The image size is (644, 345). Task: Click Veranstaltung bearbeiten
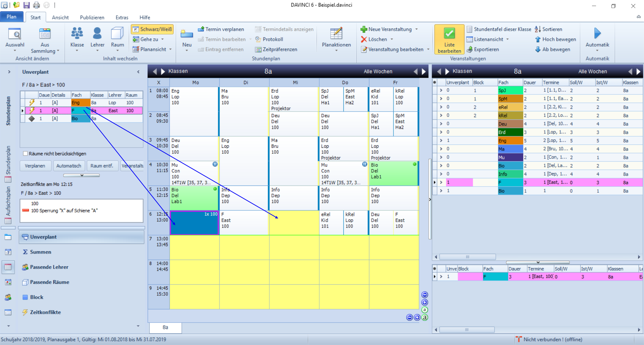pyautogui.click(x=392, y=49)
